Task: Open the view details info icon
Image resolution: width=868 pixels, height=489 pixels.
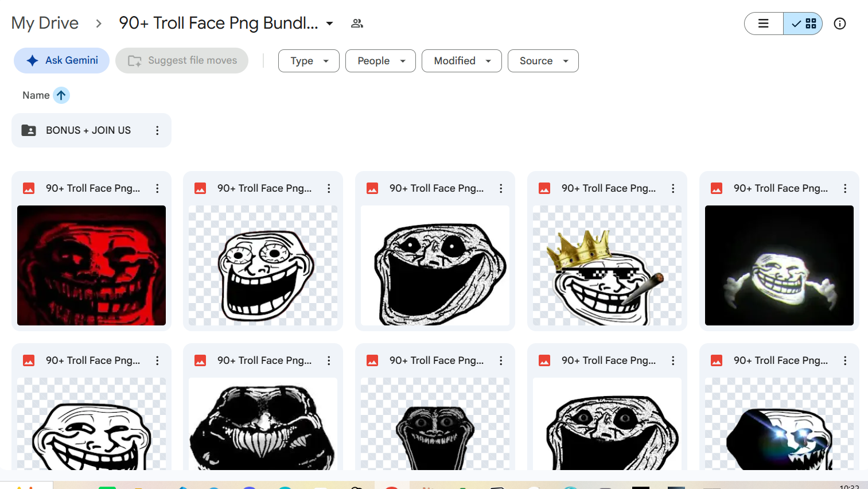Action: (x=840, y=24)
